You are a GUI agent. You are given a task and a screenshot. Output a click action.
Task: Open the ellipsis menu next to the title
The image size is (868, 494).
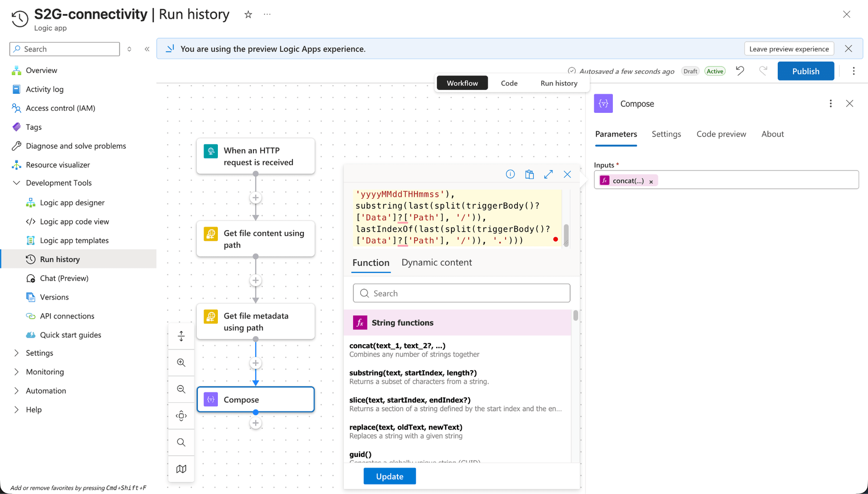pos(267,14)
